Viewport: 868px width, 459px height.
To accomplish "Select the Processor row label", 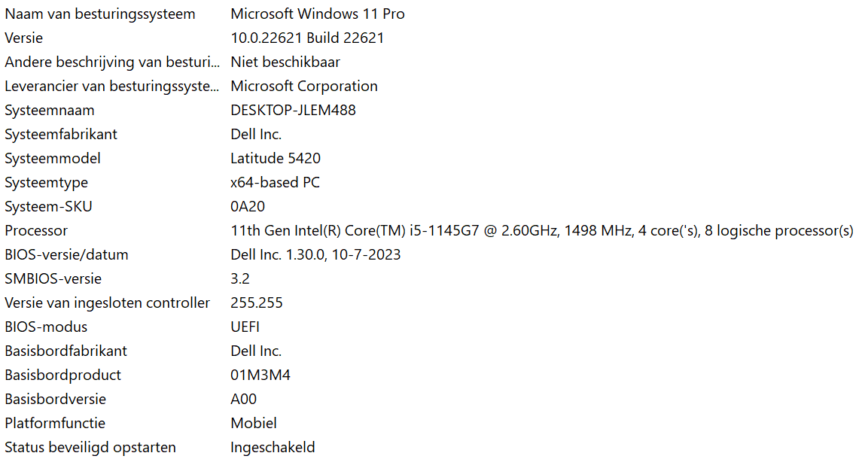I will tap(36, 230).
